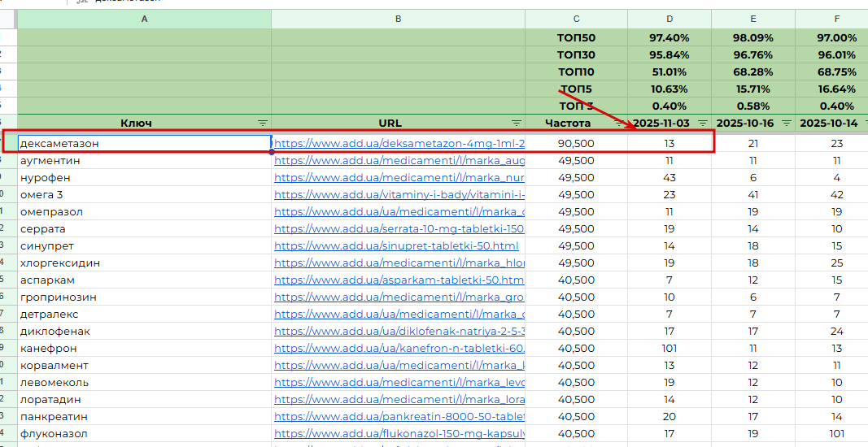
Task: Select the cell containing нурофен
Action: tap(145, 178)
